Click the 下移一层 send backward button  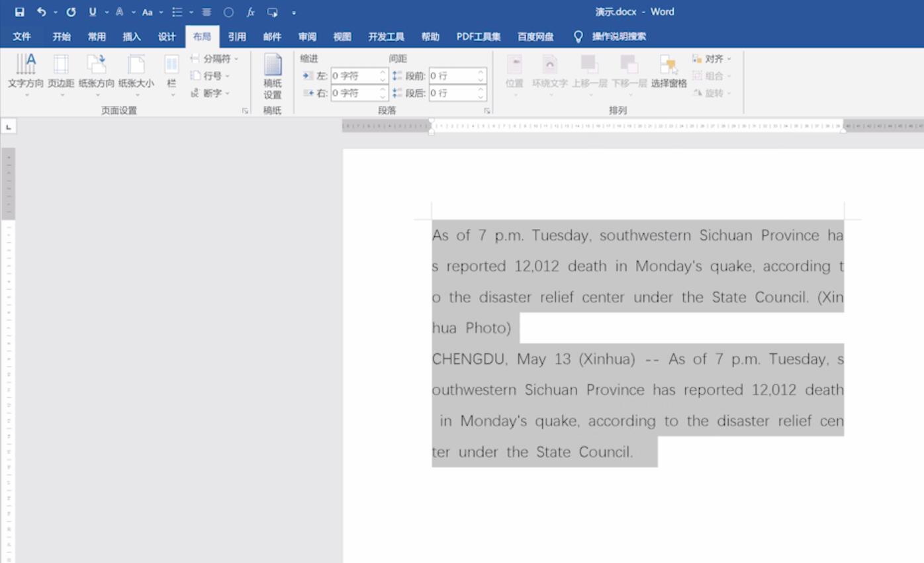(x=629, y=75)
